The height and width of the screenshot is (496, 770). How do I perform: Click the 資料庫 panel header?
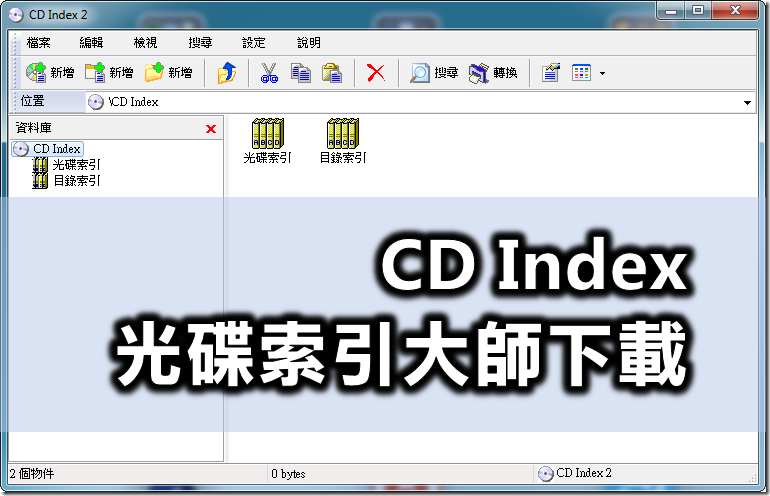point(116,129)
